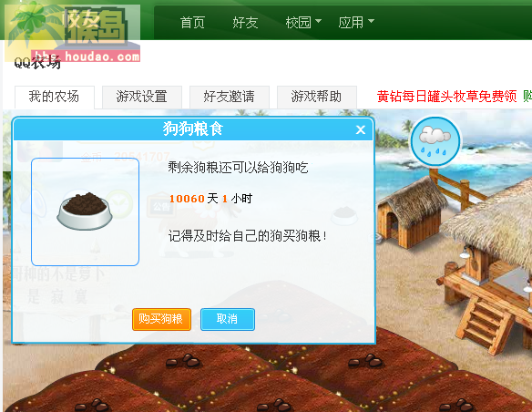The width and height of the screenshot is (532, 412).
Task: Expand the 应用 dropdown arrow
Action: [x=372, y=21]
